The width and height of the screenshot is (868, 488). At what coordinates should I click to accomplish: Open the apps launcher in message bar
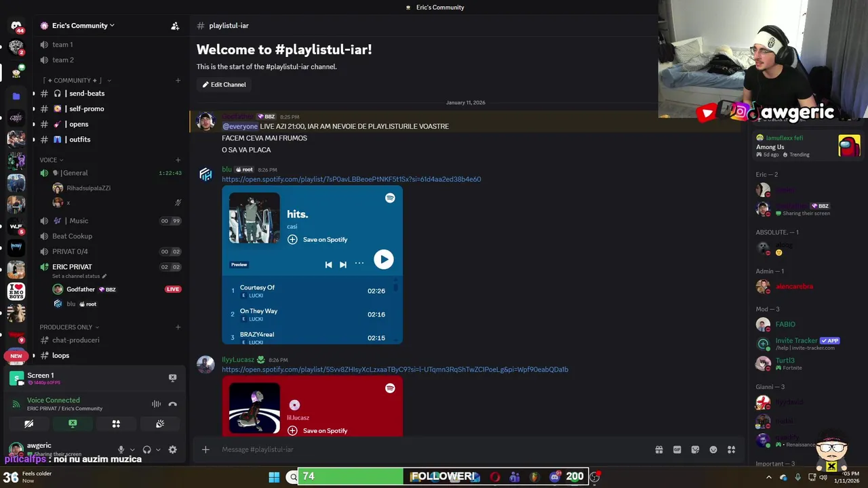pyautogui.click(x=732, y=449)
